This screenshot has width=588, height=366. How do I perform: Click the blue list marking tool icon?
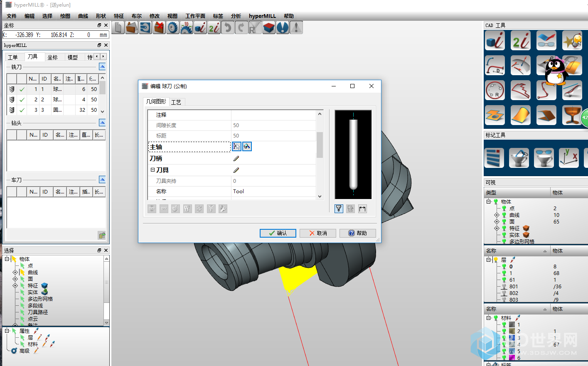(494, 158)
